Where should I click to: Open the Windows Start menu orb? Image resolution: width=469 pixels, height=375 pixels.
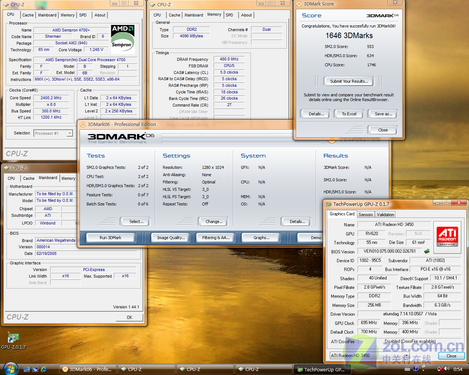point(10,369)
